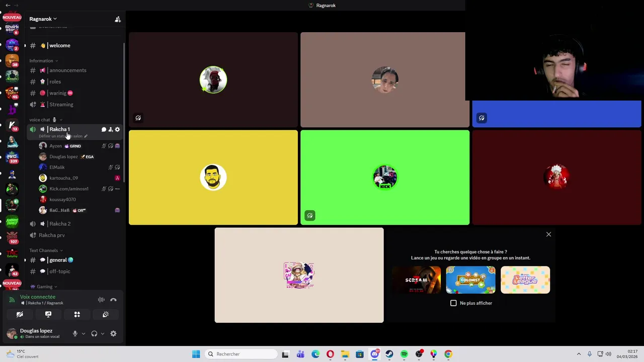Open Shark Store server in sidebar
644x362 pixels.
pos(12,29)
